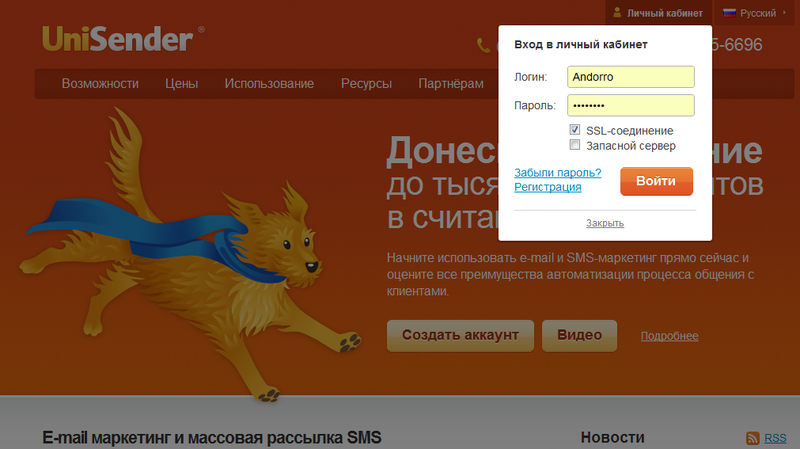Image resolution: width=800 pixels, height=449 pixels.
Task: Open the Возможности menu
Action: point(100,84)
